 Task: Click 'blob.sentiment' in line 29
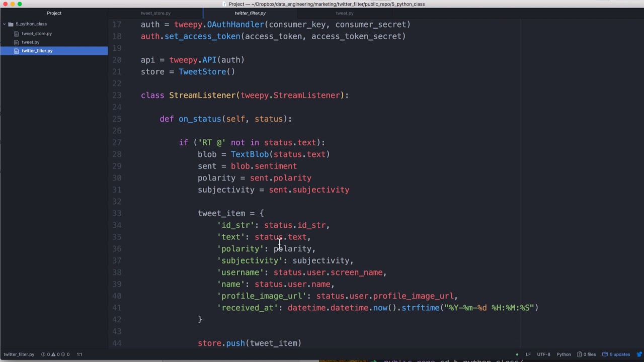tap(264, 166)
